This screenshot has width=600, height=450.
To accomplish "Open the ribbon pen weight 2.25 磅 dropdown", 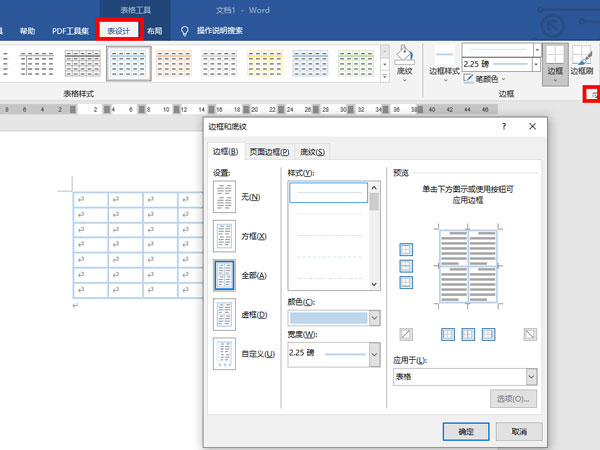I will 538,64.
